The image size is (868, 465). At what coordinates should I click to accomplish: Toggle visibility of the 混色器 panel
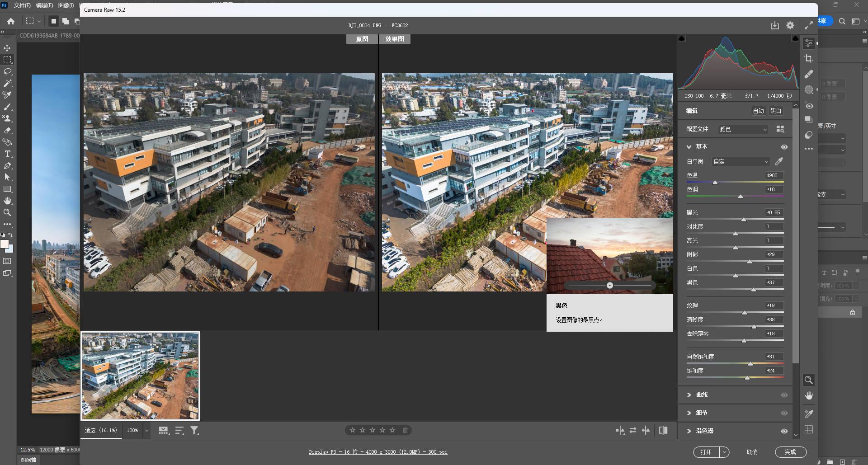pos(784,431)
